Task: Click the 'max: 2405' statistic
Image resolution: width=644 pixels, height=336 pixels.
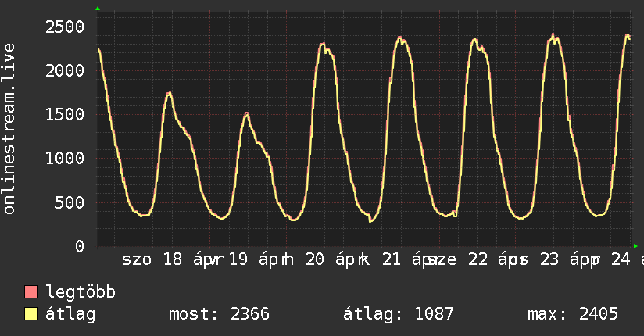Action: [x=573, y=314]
